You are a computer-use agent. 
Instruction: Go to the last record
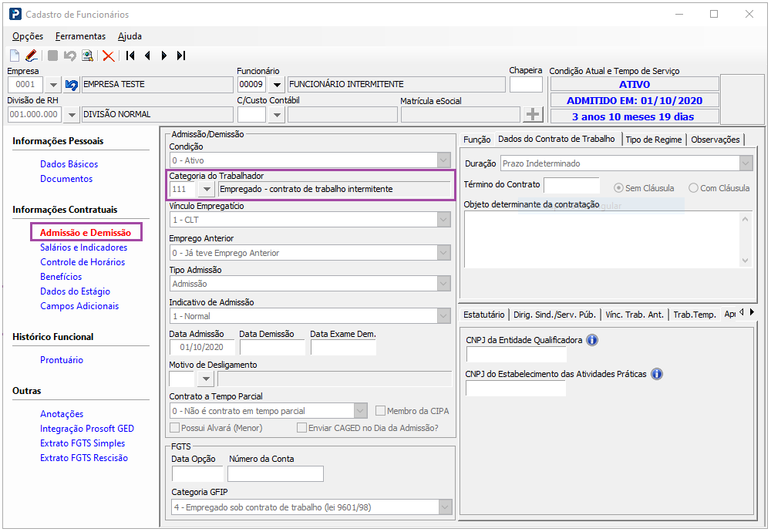[181, 56]
